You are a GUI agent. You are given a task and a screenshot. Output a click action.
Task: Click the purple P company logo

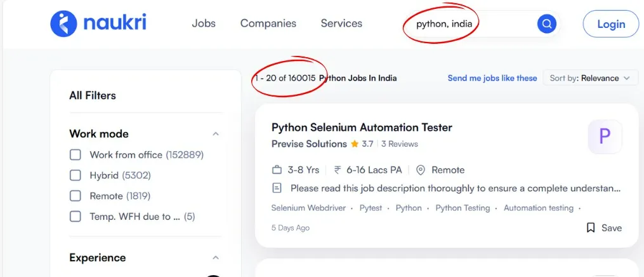point(605,137)
